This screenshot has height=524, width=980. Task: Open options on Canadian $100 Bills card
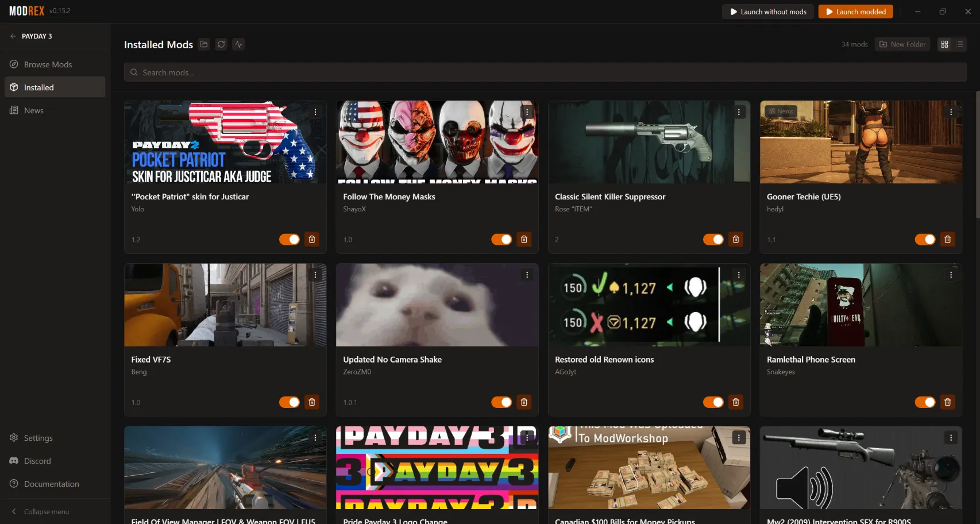(x=739, y=438)
